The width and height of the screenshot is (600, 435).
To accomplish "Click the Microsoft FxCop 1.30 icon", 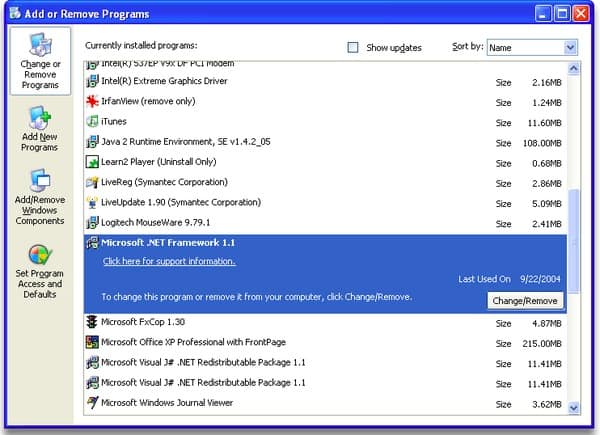I will [92, 322].
